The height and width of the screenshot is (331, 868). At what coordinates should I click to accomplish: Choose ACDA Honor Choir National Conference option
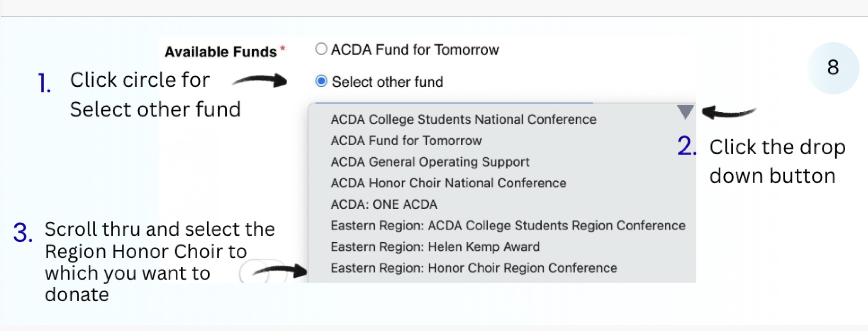448,183
